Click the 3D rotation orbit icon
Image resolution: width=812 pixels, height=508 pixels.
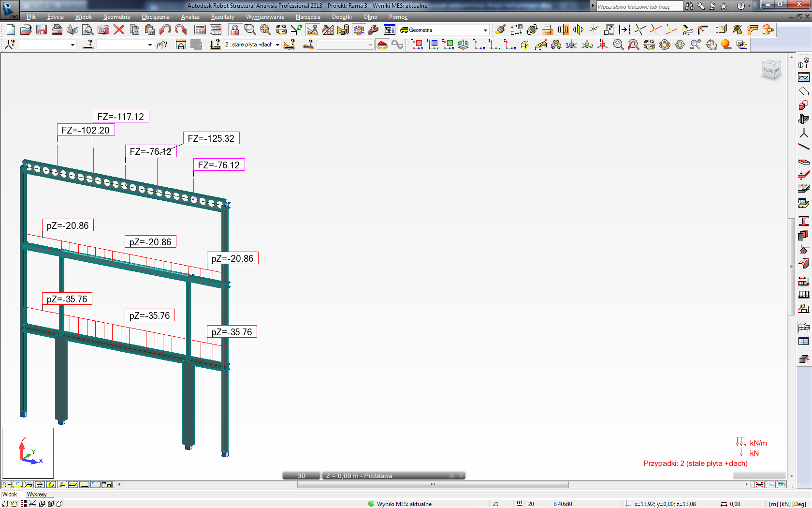click(x=665, y=45)
